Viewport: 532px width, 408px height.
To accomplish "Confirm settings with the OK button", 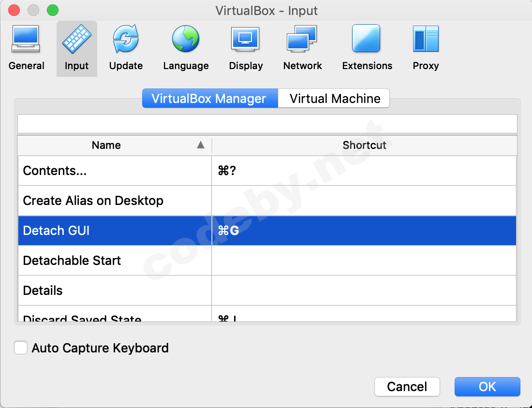I will click(487, 387).
